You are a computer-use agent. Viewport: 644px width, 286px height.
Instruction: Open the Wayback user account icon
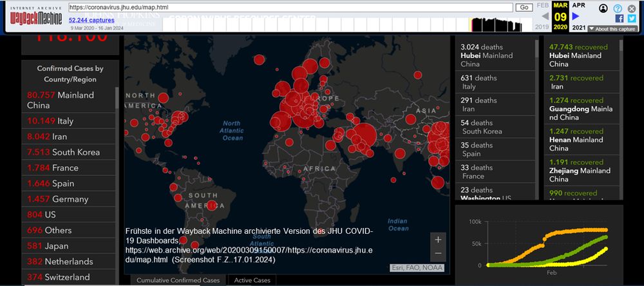click(x=603, y=8)
